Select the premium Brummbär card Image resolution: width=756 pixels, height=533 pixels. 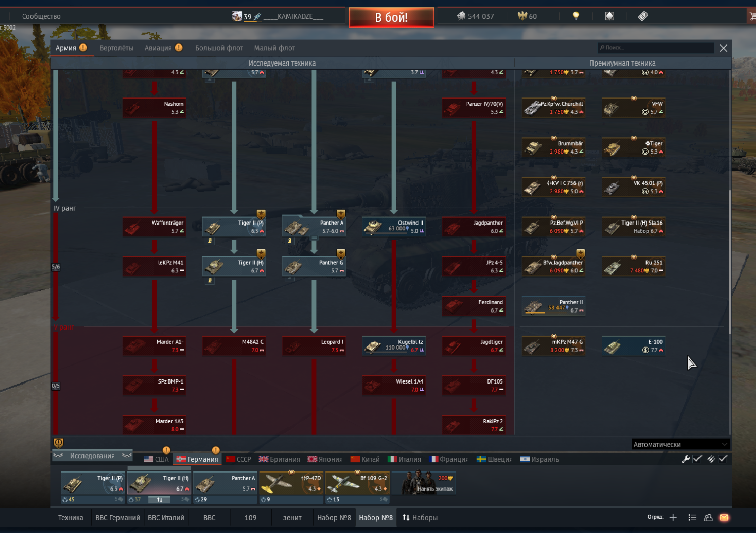point(554,147)
